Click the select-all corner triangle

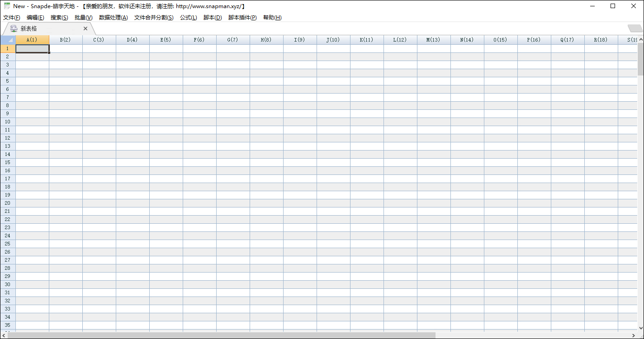8,40
